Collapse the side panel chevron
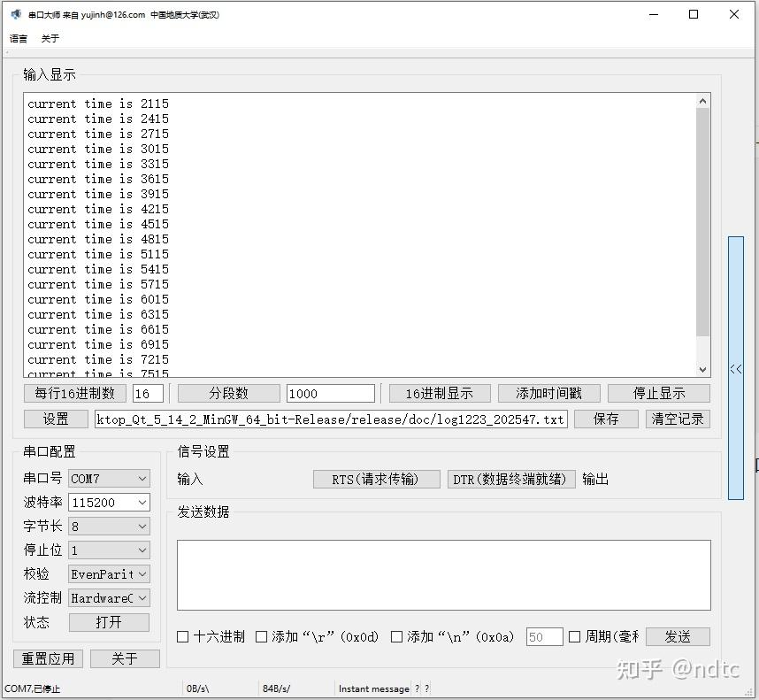 735,369
